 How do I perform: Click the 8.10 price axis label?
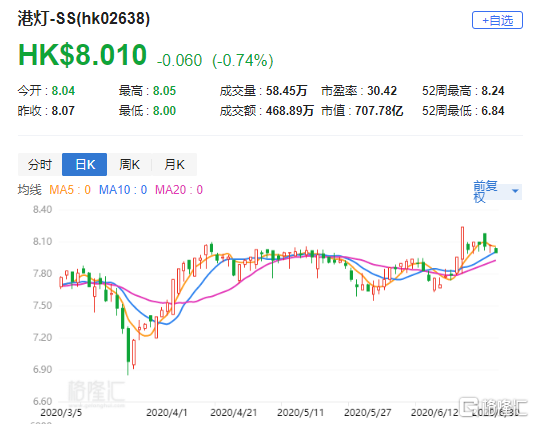pyautogui.click(x=43, y=241)
